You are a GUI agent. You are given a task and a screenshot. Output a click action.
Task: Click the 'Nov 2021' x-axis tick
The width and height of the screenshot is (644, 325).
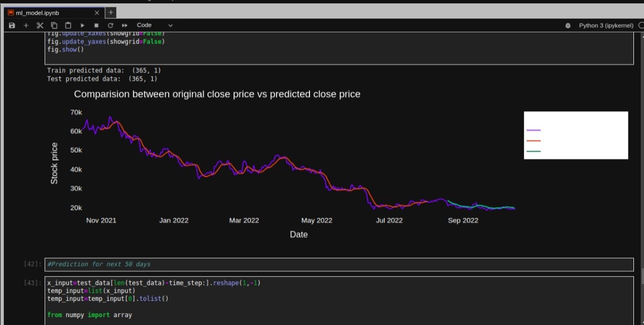click(x=101, y=220)
